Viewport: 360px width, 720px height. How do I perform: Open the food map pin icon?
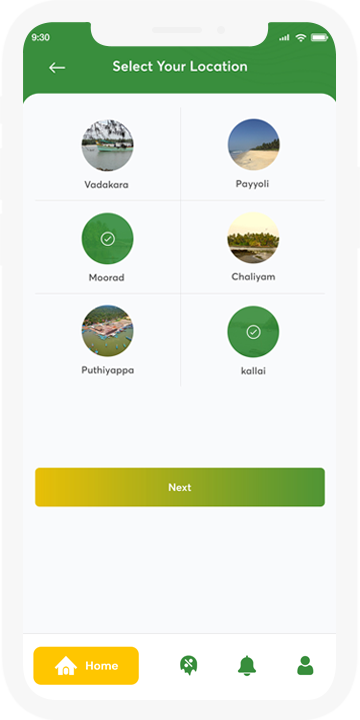click(188, 665)
